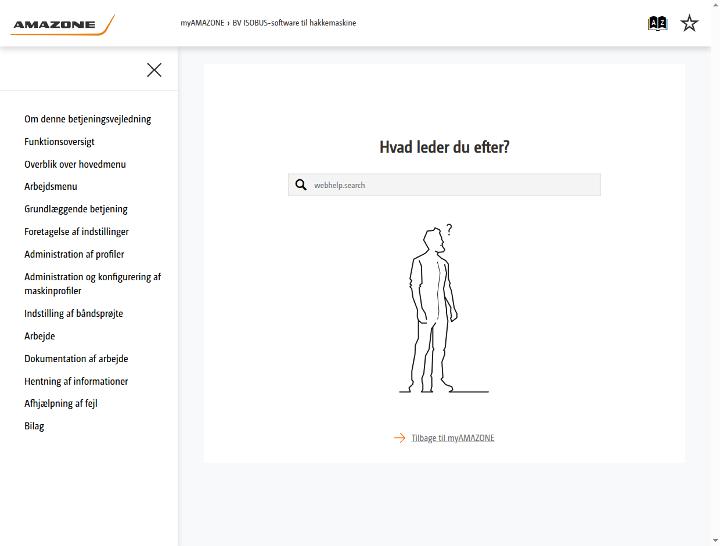Select Foretagelse af indstillinger
The width and height of the screenshot is (720, 546).
pyautogui.click(x=76, y=231)
